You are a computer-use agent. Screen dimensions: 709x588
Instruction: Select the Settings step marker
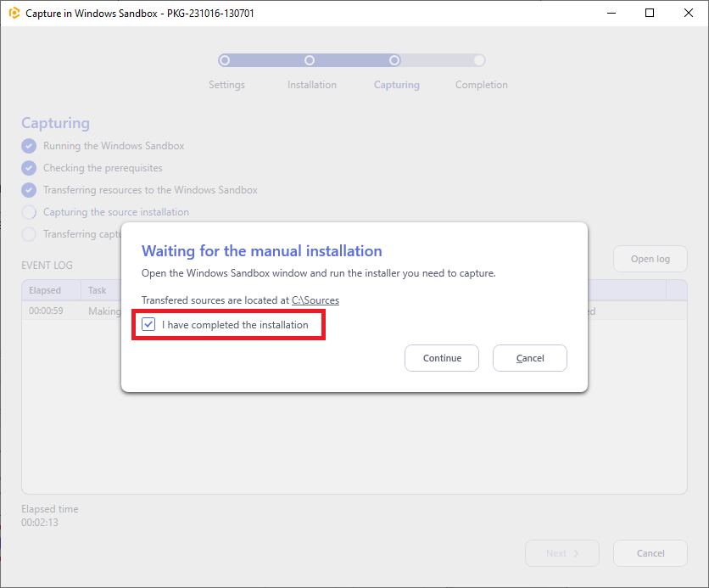tap(225, 60)
